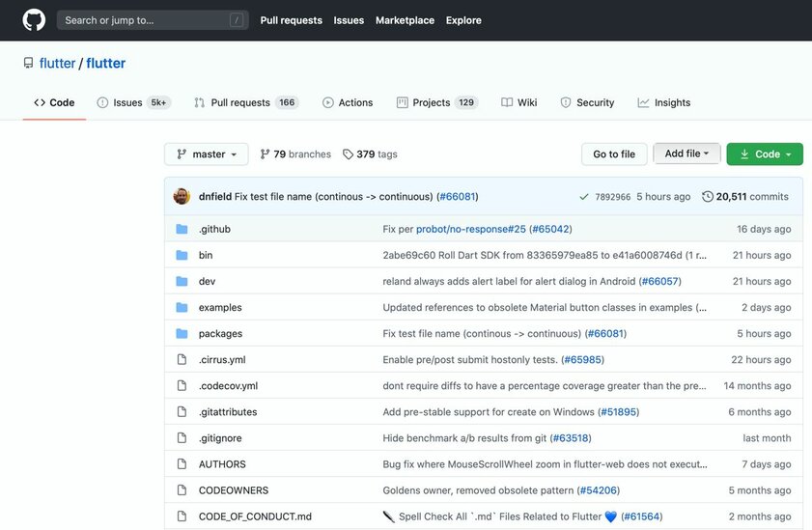Click the .github folder icon
The image size is (812, 530).
pos(182,229)
